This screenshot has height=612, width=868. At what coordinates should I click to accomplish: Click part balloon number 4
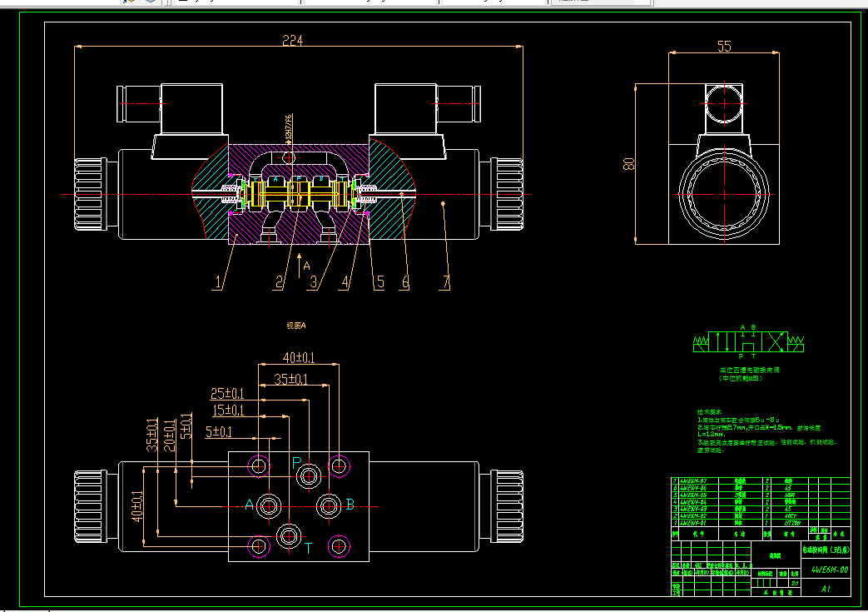click(x=345, y=282)
